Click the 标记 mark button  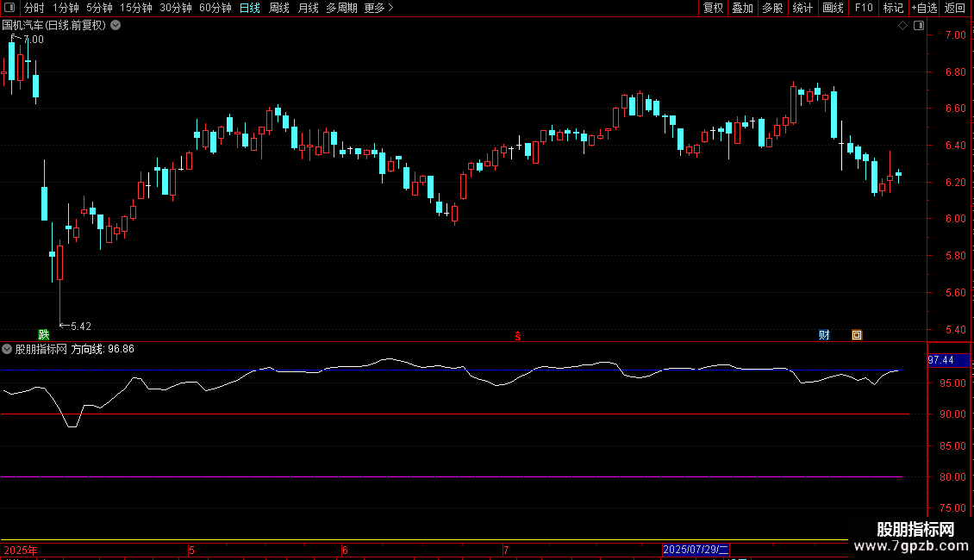pyautogui.click(x=893, y=8)
